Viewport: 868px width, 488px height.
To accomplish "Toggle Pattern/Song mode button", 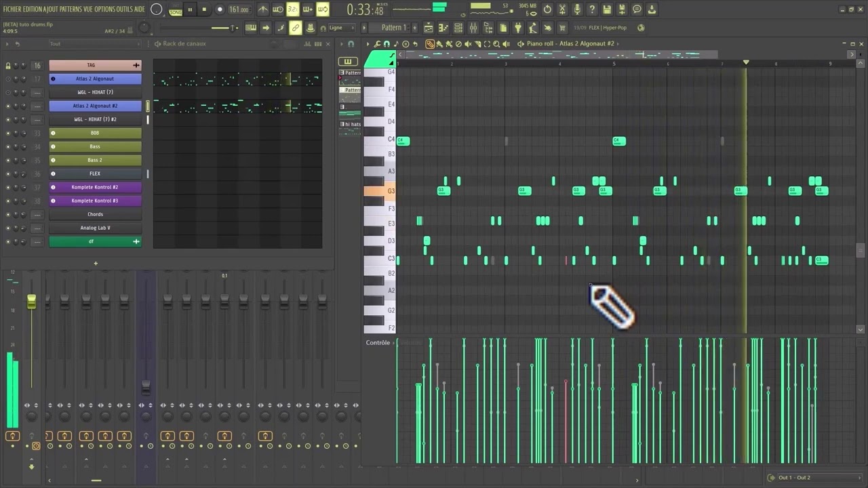I will [176, 9].
